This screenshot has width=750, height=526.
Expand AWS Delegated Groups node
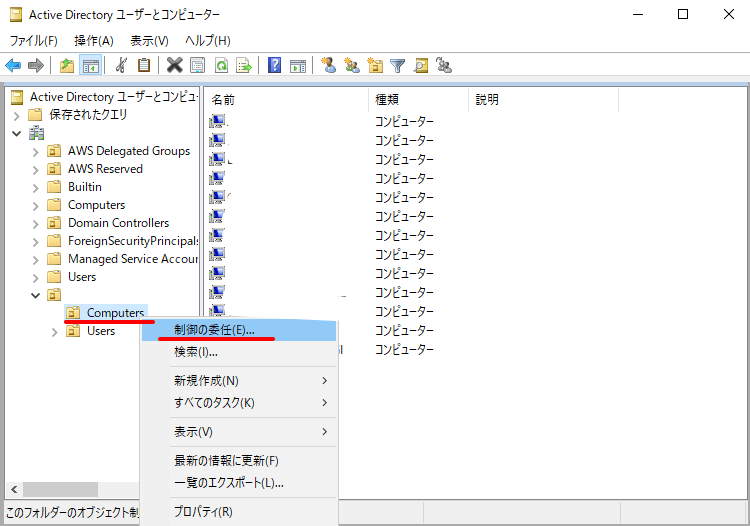click(x=35, y=152)
